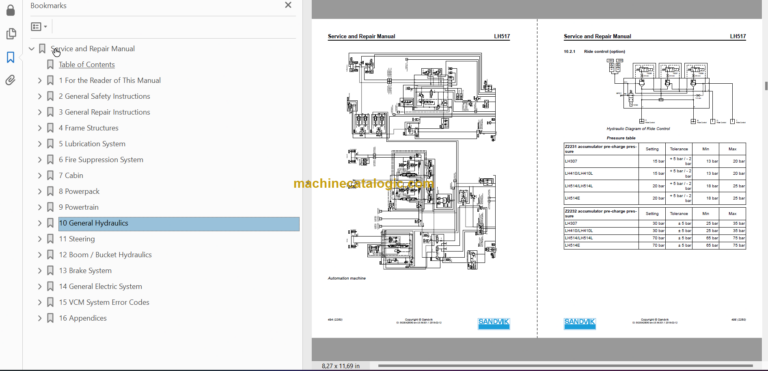Expand 9 Powertrain bookmark
This screenshot has width=768, height=371.
click(x=40, y=207)
